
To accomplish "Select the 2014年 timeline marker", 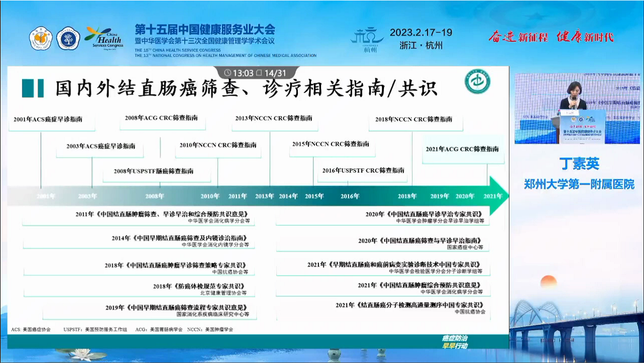I will tap(288, 196).
